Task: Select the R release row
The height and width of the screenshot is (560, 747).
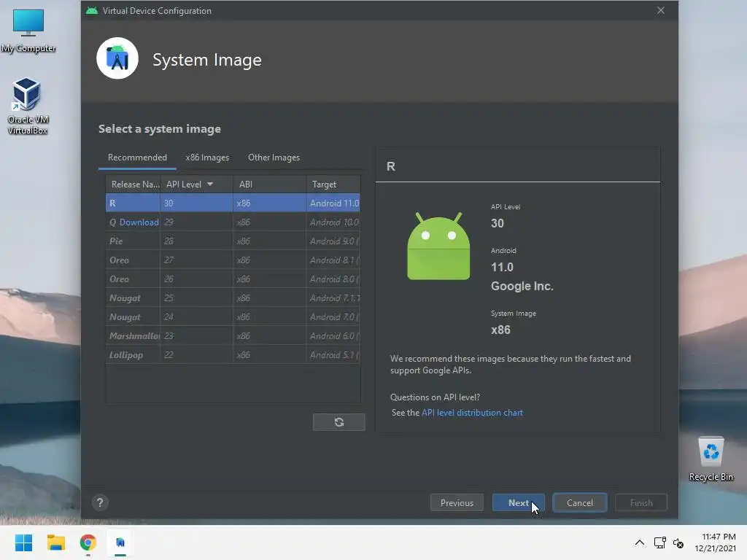Action: coord(233,203)
